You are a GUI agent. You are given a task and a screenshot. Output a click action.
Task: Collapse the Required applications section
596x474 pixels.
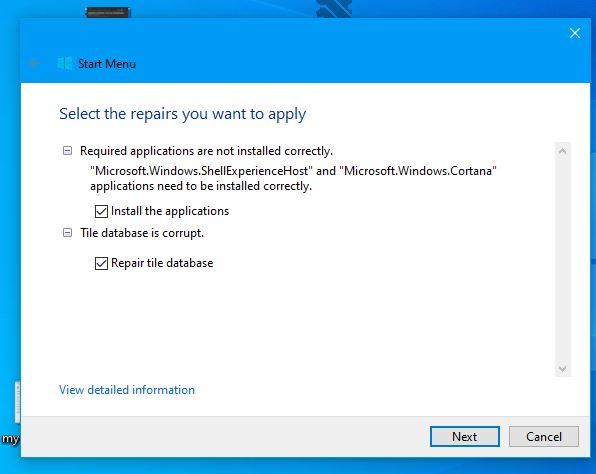[x=67, y=151]
